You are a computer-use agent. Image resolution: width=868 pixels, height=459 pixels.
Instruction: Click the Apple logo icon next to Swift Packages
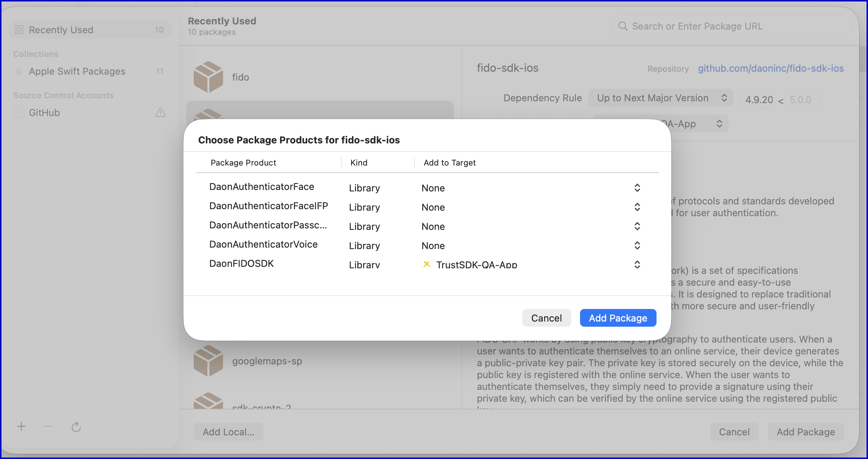tap(19, 71)
